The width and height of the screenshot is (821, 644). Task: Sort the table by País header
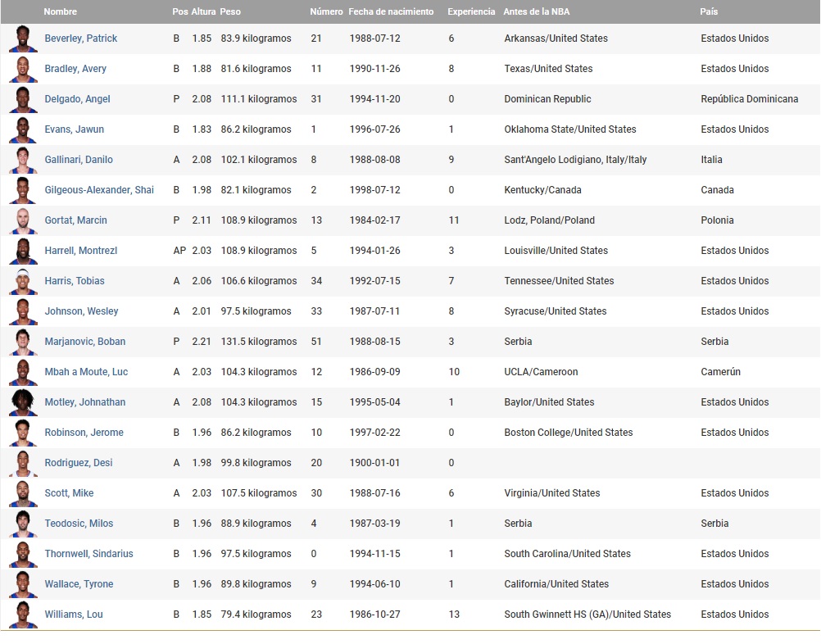[709, 12]
